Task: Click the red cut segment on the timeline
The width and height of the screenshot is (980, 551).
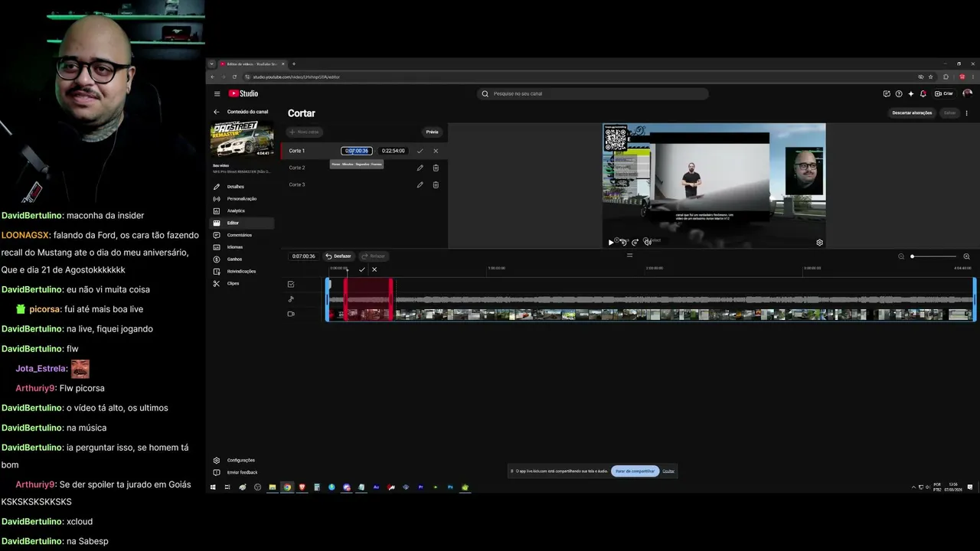Action: (x=368, y=298)
